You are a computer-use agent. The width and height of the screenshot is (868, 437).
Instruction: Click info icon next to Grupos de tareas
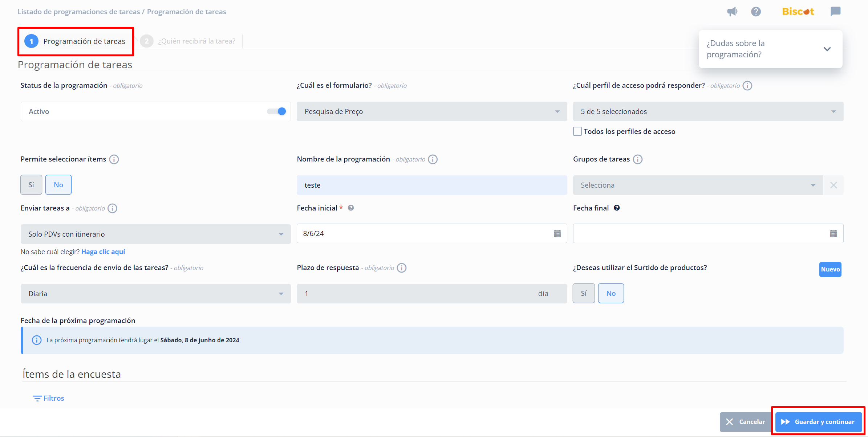pos(638,159)
